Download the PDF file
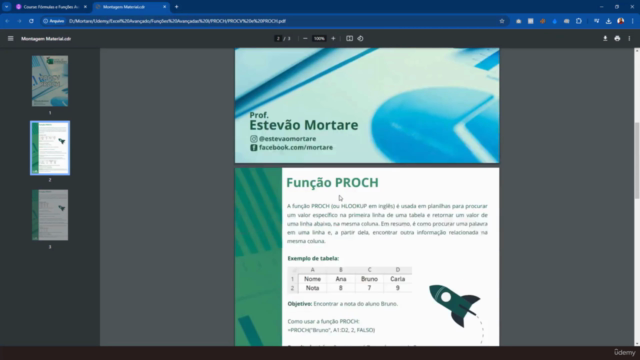The image size is (640, 360). click(x=605, y=38)
